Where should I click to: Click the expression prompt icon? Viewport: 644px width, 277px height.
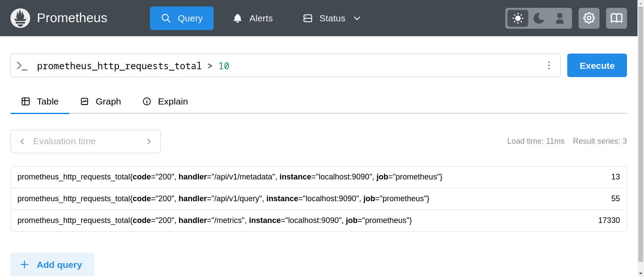(22, 66)
